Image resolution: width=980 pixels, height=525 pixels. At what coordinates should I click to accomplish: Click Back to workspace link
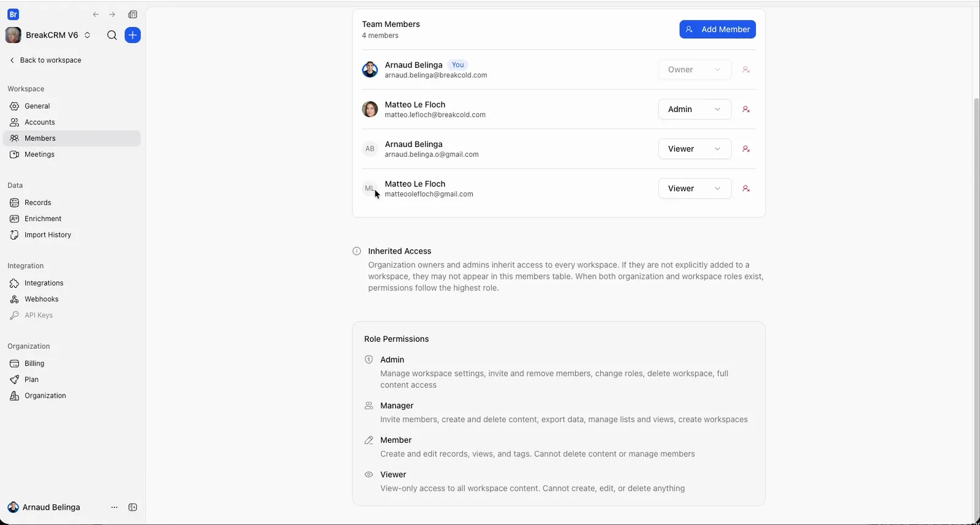click(x=45, y=60)
